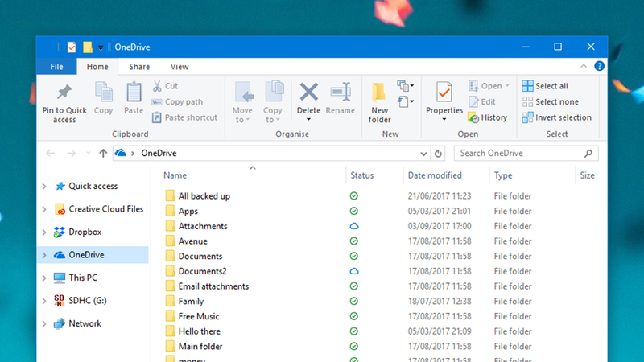The image size is (644, 362).
Task: Click the Edit icon in Open group
Action: pos(473,102)
